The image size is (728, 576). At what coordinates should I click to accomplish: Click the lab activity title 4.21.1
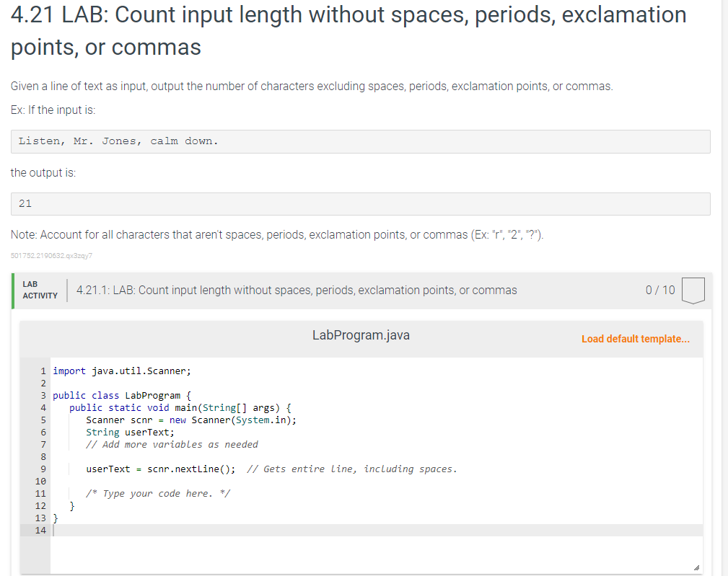pos(296,290)
